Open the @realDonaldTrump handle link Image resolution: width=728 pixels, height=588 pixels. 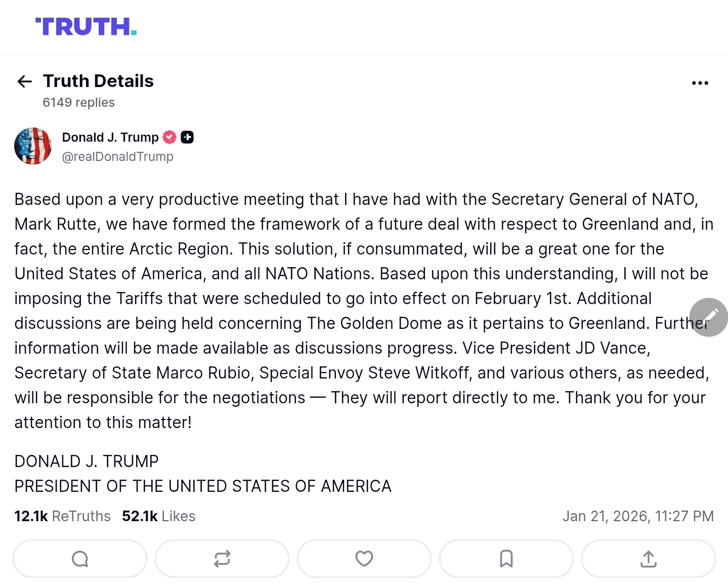tap(117, 157)
